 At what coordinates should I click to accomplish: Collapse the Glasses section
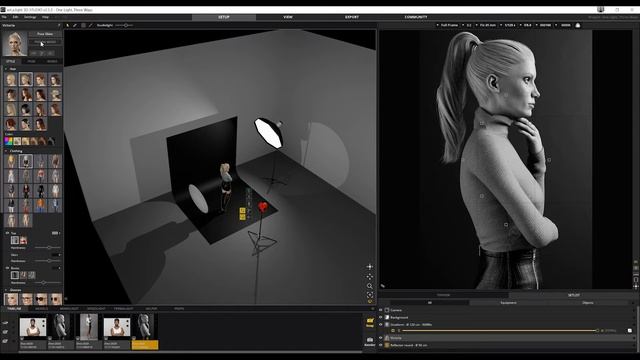[x=6, y=290]
